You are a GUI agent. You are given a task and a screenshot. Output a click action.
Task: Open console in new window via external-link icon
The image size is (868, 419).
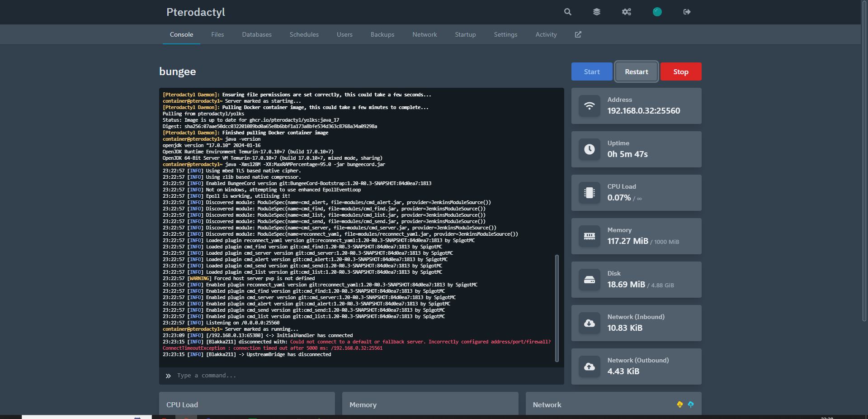(577, 34)
